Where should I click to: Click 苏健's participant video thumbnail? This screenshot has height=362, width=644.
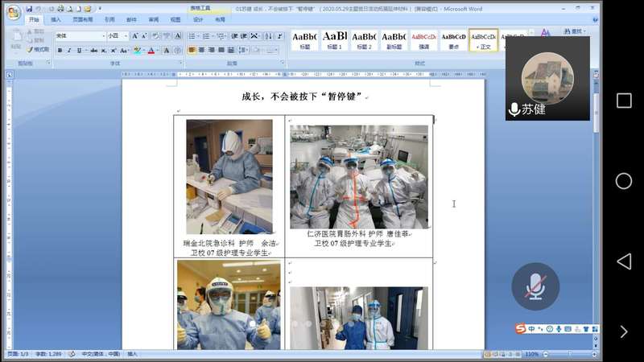(x=547, y=78)
